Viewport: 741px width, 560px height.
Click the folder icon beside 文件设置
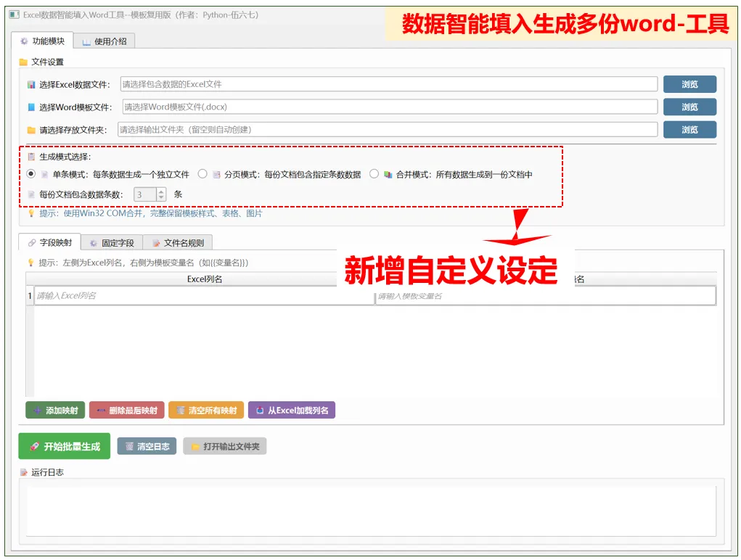point(23,62)
